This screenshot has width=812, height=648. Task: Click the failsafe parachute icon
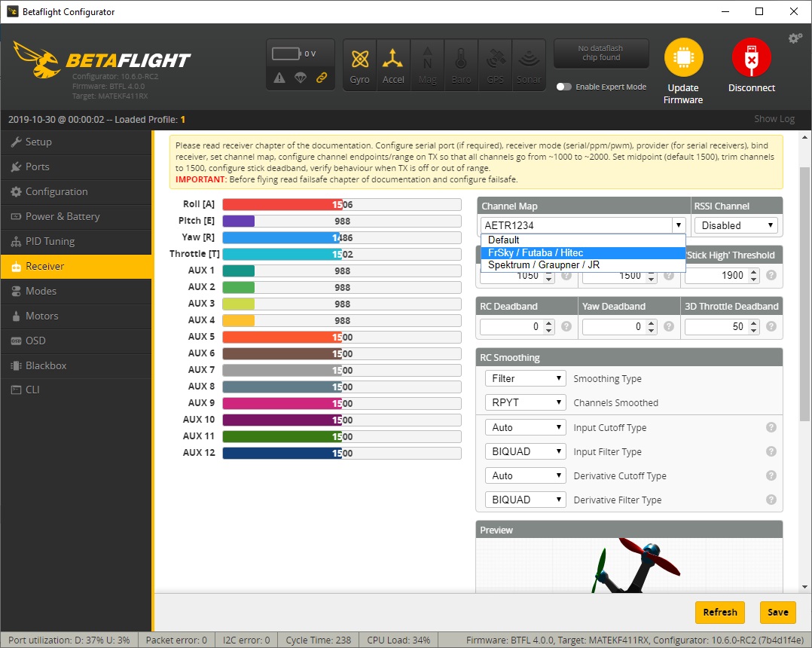[x=301, y=78]
